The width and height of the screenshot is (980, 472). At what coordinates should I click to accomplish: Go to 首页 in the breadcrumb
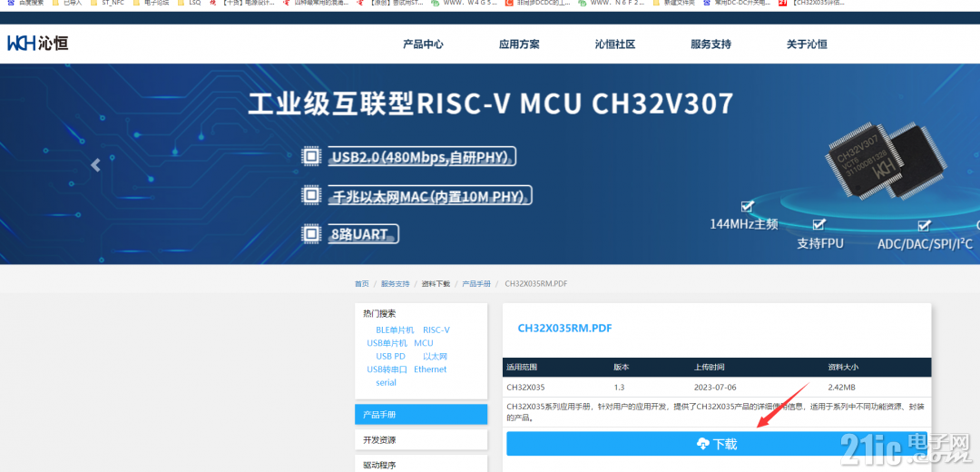362,284
